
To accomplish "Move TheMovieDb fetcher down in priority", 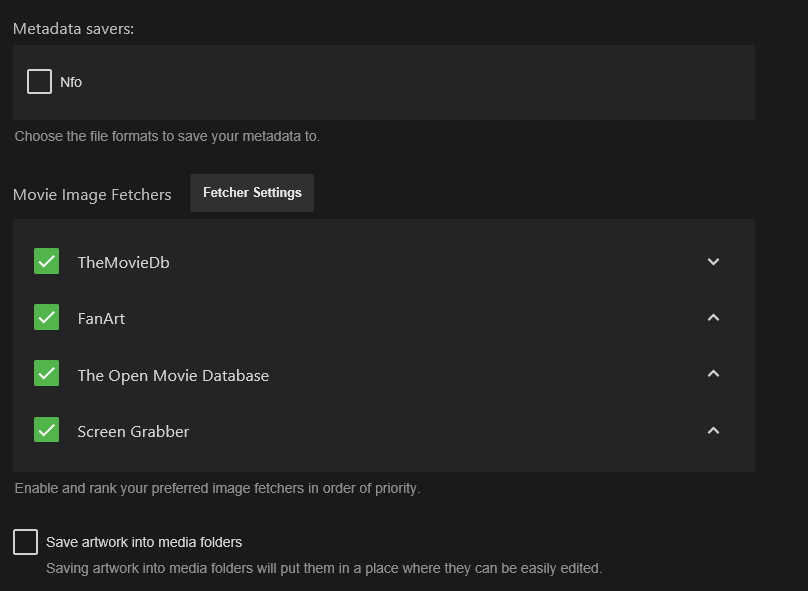I will coord(713,262).
